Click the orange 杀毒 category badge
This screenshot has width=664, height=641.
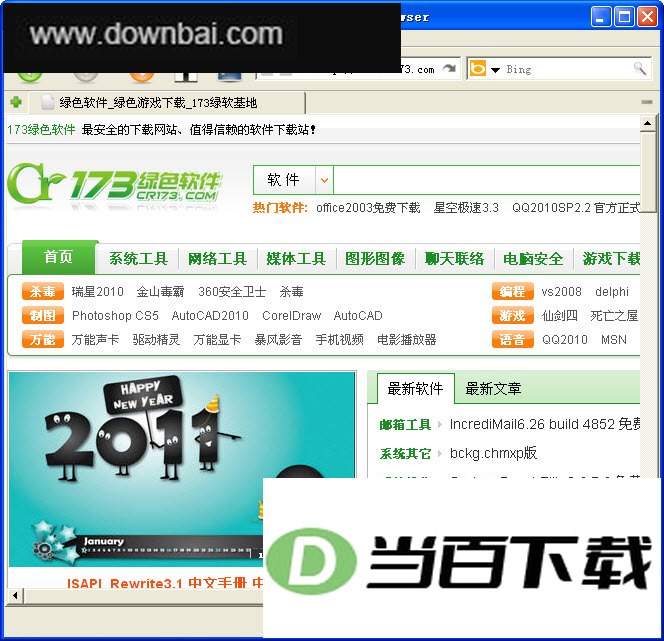[43, 291]
